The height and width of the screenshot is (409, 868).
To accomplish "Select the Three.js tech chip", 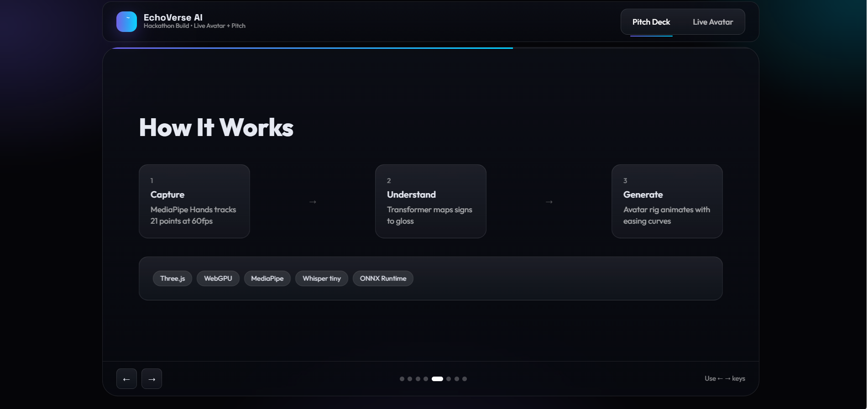I will (173, 278).
